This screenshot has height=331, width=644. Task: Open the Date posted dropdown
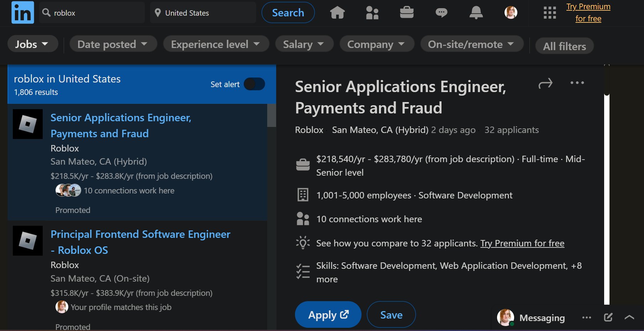[x=113, y=44]
